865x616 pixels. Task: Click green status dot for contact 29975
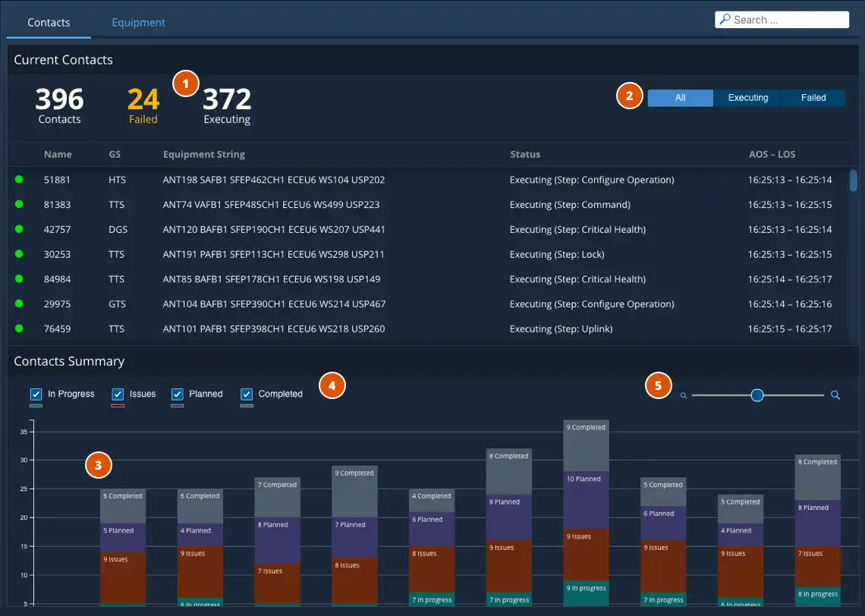19,303
